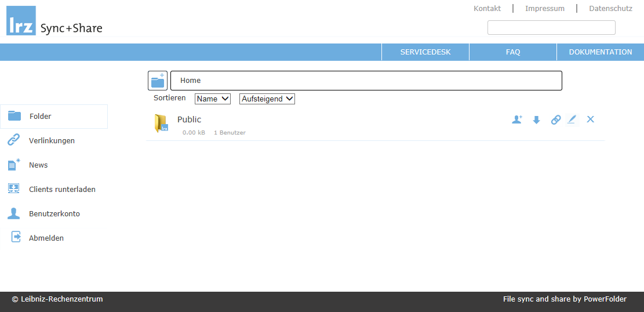The height and width of the screenshot is (312, 644).
Task: Click the search input field at top
Action: (551, 28)
